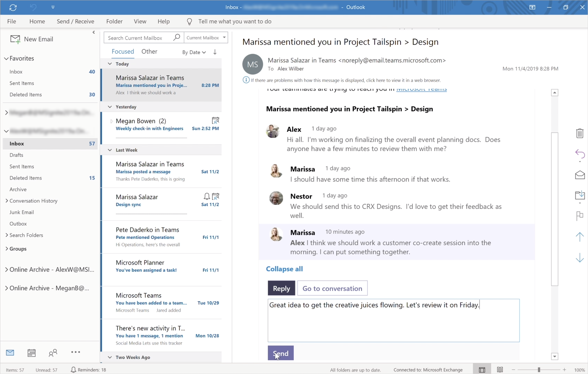Click the meeting icon on Megan Bowen email
This screenshot has width=588, height=374.
(215, 120)
